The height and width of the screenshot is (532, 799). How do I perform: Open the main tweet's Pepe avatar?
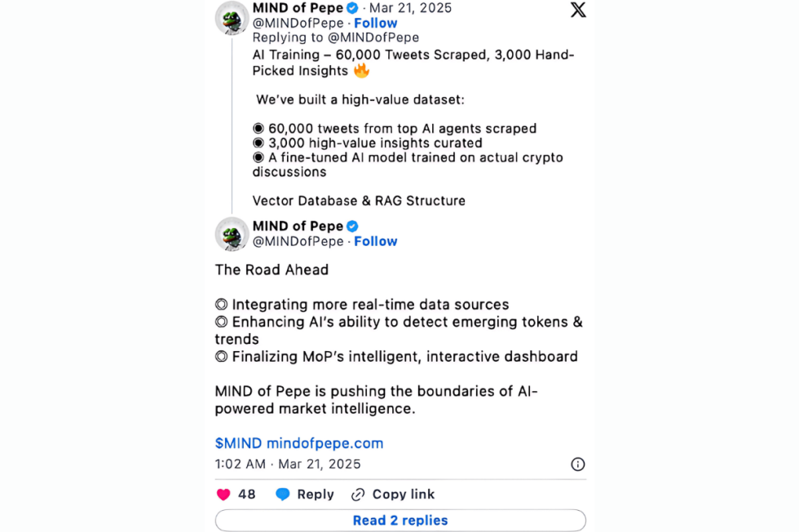232,234
